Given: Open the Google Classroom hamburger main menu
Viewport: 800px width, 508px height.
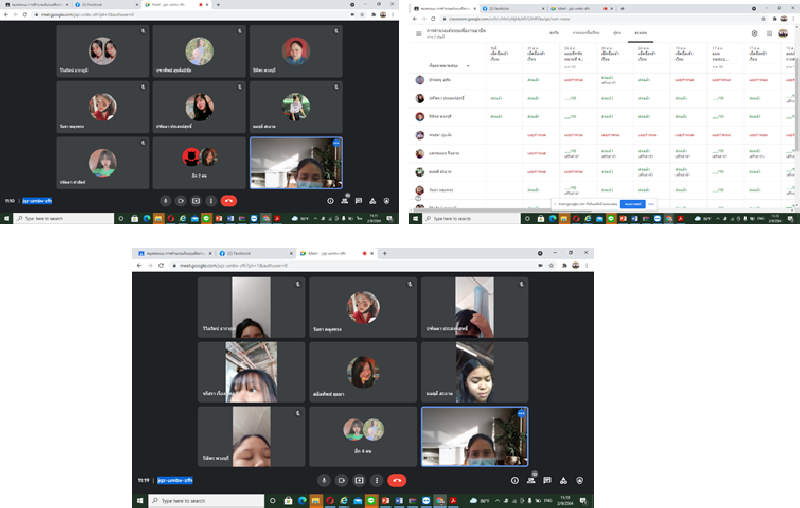Looking at the screenshot, I should click(416, 33).
